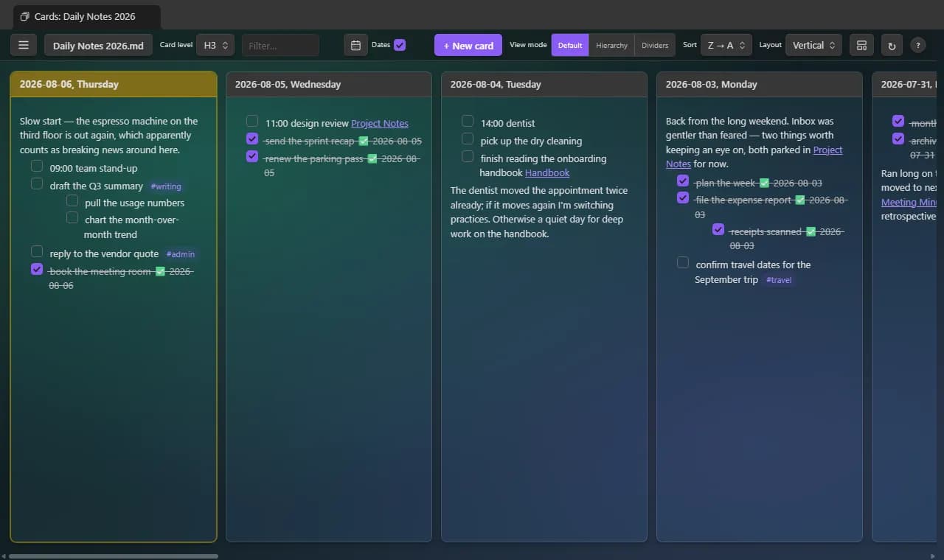Uncheck 'file the expense report' task
The height and width of the screenshot is (560, 944).
point(683,197)
